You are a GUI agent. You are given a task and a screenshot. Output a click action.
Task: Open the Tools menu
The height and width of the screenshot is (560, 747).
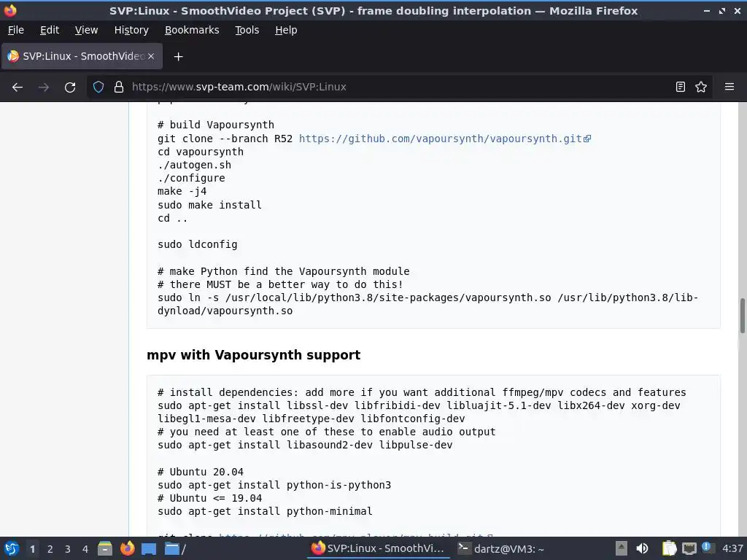click(247, 30)
